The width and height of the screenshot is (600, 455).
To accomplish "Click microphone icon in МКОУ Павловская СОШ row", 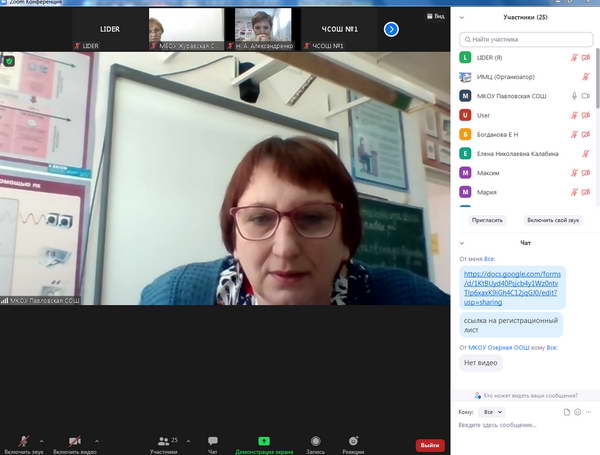I will [x=574, y=96].
